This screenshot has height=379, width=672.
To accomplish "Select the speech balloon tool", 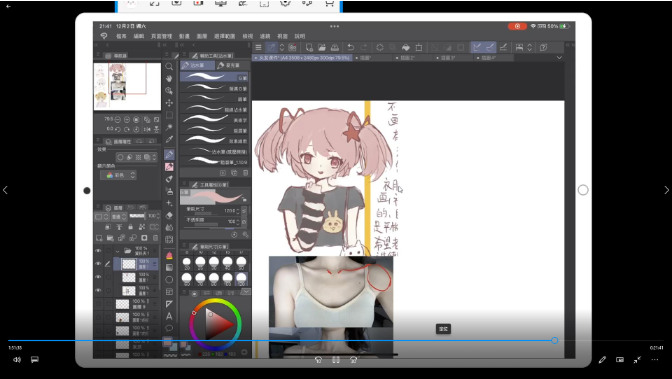I will (x=169, y=328).
